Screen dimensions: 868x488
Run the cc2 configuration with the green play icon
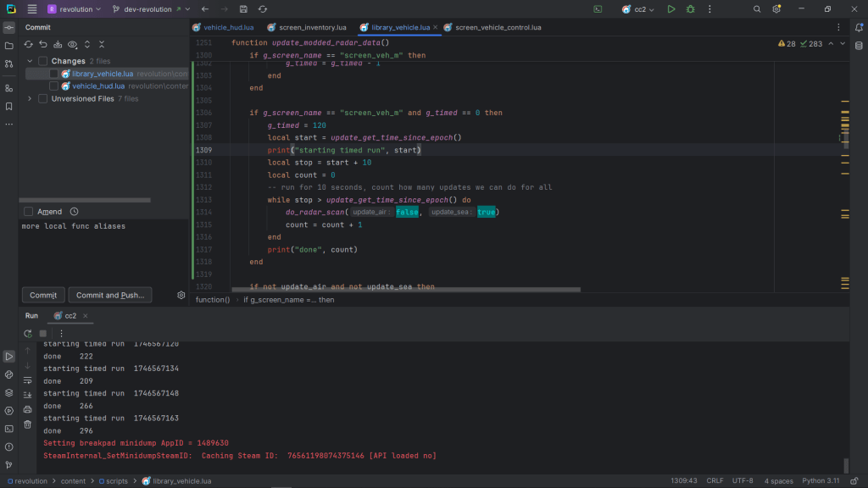tap(670, 9)
